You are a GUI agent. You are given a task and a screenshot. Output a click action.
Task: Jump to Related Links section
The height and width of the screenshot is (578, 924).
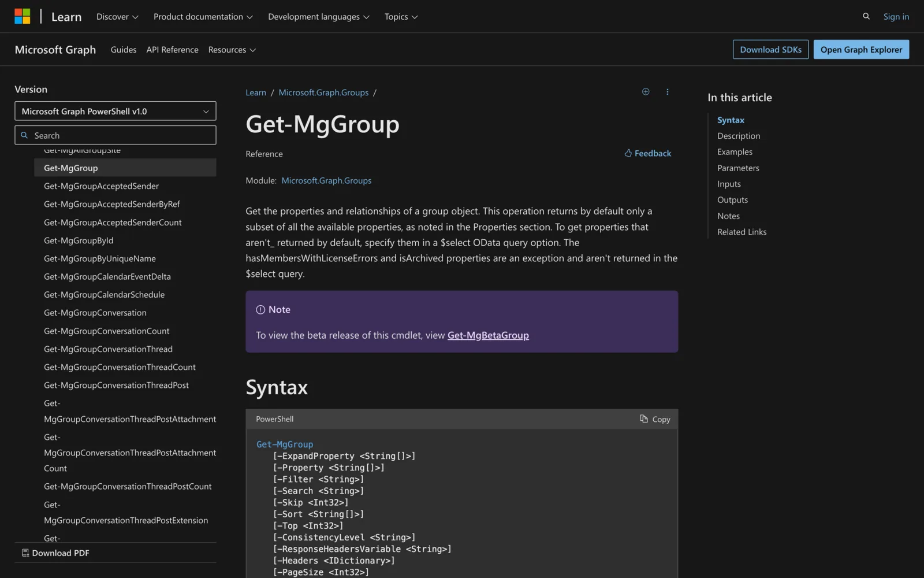pyautogui.click(x=742, y=232)
